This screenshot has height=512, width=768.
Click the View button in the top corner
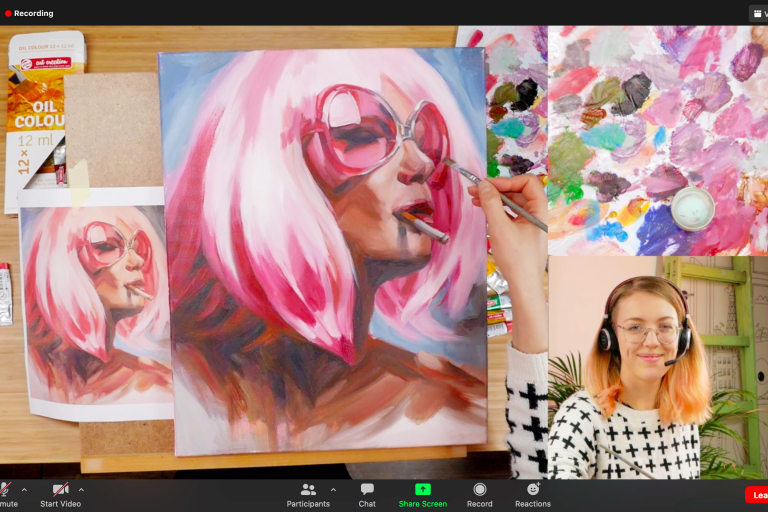758,14
